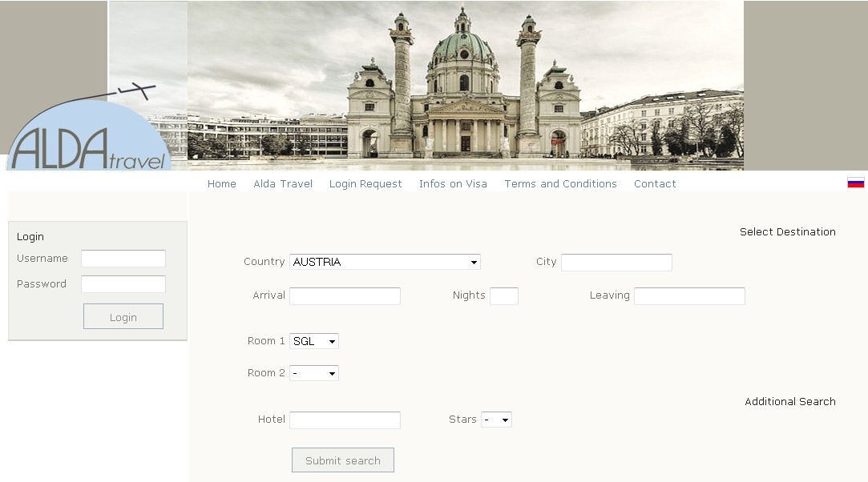Image resolution: width=868 pixels, height=482 pixels.
Task: Navigate to the Contact page
Action: tap(655, 183)
